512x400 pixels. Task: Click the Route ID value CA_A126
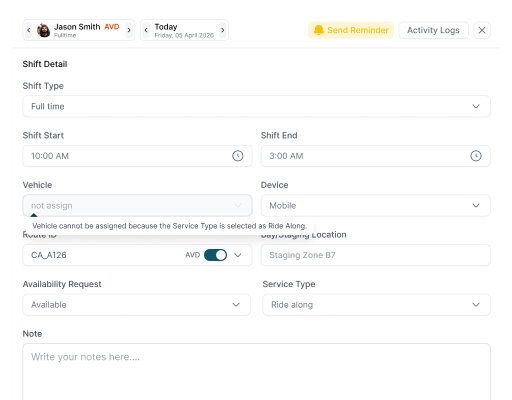click(49, 255)
